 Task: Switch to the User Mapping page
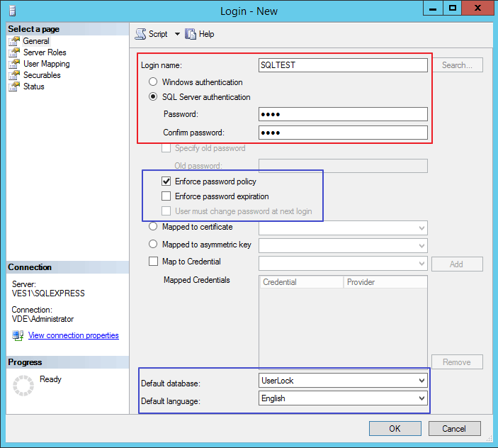46,64
